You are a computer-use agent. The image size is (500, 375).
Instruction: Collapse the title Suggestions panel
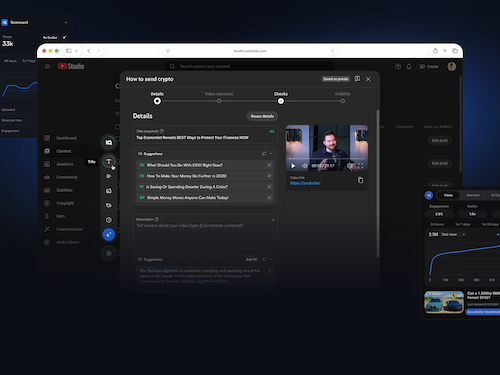point(271,154)
